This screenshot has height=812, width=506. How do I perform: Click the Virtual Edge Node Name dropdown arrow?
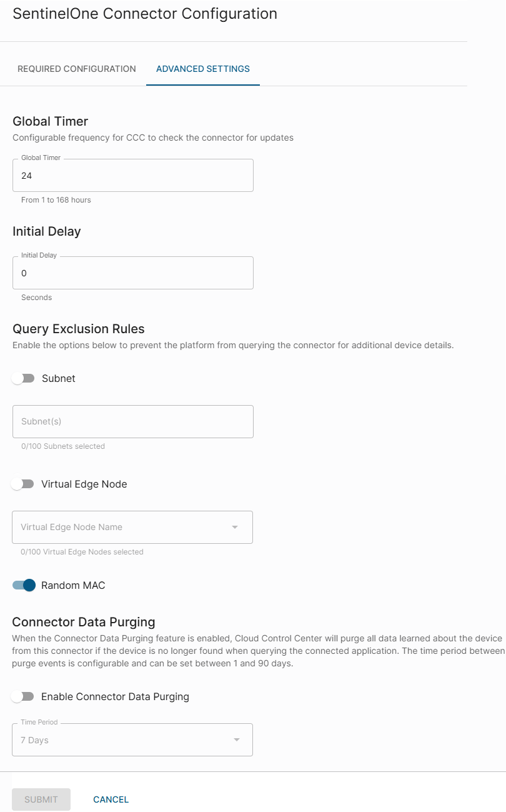tap(236, 527)
